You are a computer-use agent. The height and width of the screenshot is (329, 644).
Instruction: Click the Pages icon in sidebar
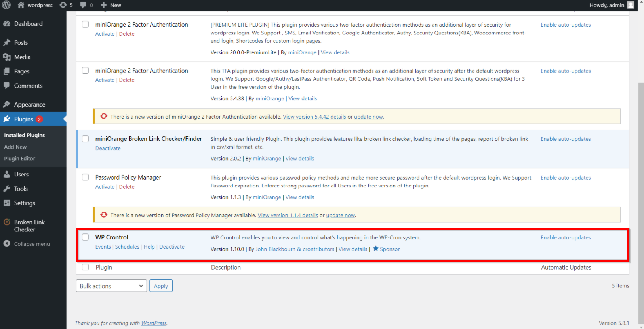pos(7,71)
